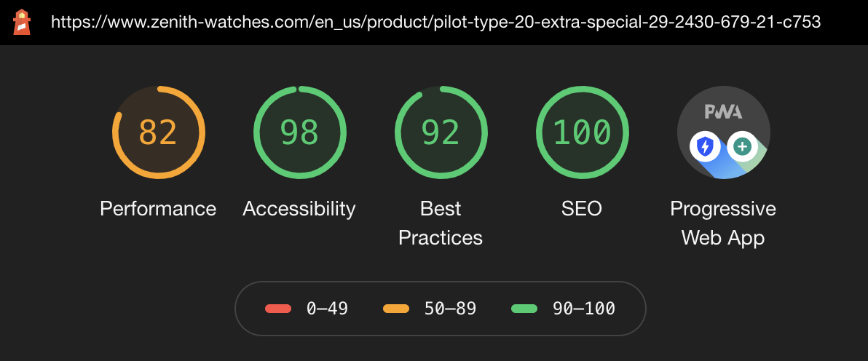
Task: Open the zenith-watches.com report URL
Action: (x=435, y=22)
